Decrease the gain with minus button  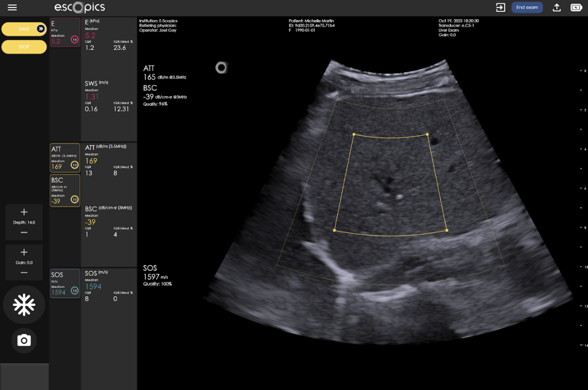(x=24, y=272)
